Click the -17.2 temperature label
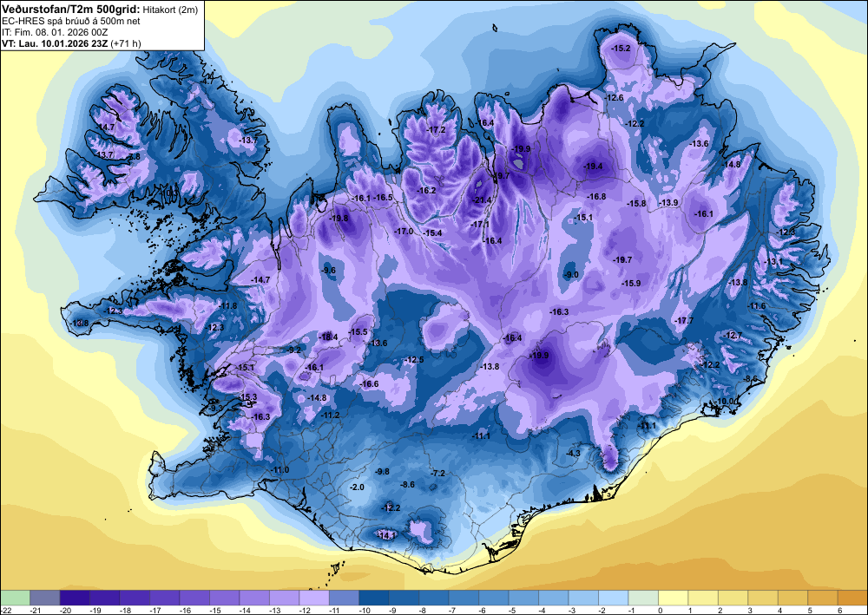Image resolution: width=868 pixels, height=615 pixels. [437, 129]
